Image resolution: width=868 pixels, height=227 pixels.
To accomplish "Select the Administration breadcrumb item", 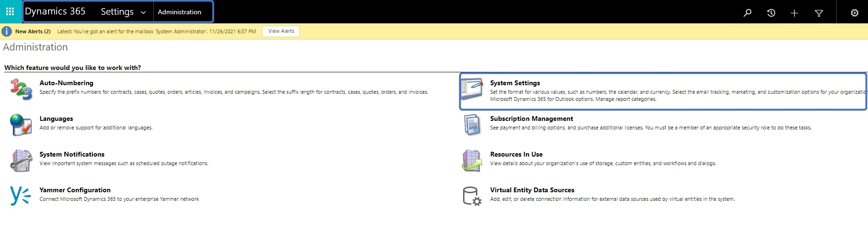I will coord(180,12).
